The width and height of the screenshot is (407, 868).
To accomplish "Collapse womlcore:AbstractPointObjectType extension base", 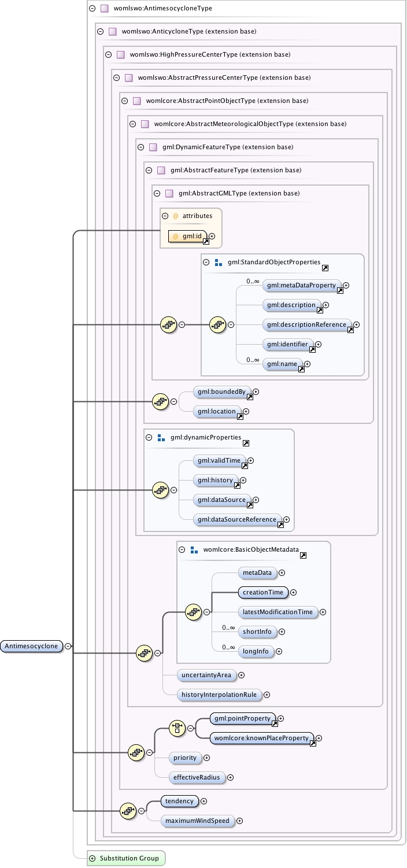I will click(x=124, y=101).
